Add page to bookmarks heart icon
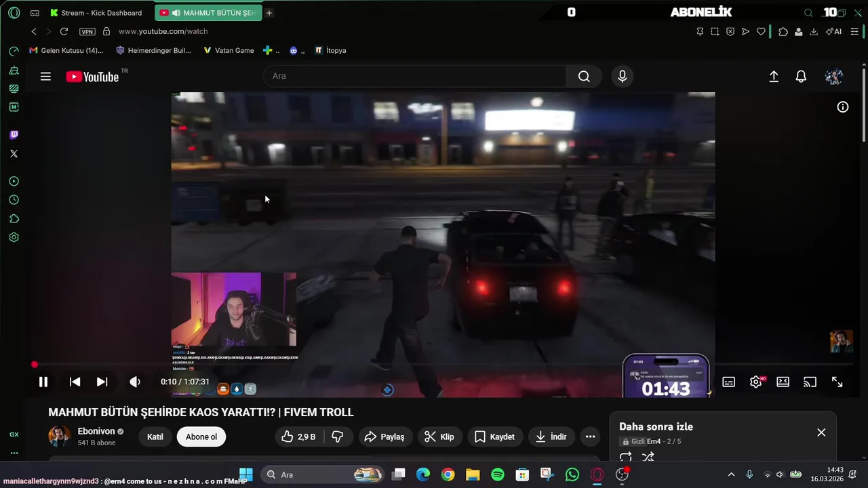The width and height of the screenshot is (868, 488). [761, 31]
